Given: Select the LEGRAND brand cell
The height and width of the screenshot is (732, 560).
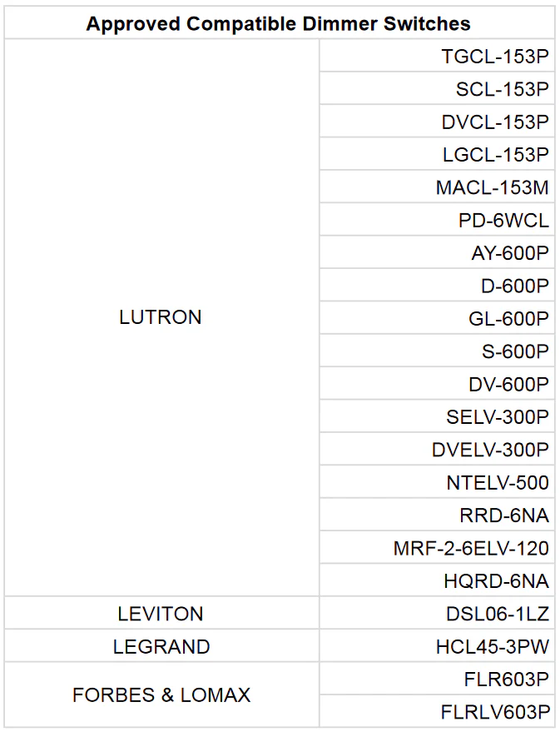Looking at the screenshot, I should pos(161,646).
